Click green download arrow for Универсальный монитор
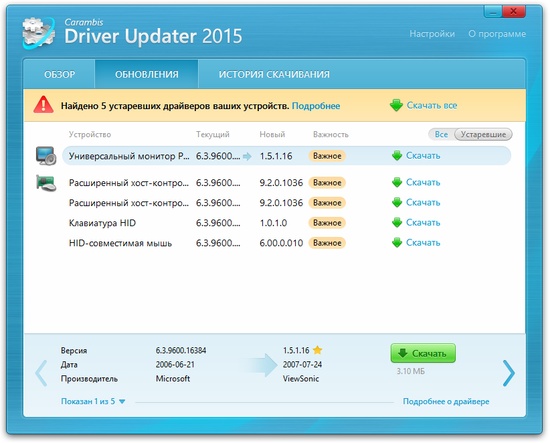The width and height of the screenshot is (550, 443). point(397,156)
